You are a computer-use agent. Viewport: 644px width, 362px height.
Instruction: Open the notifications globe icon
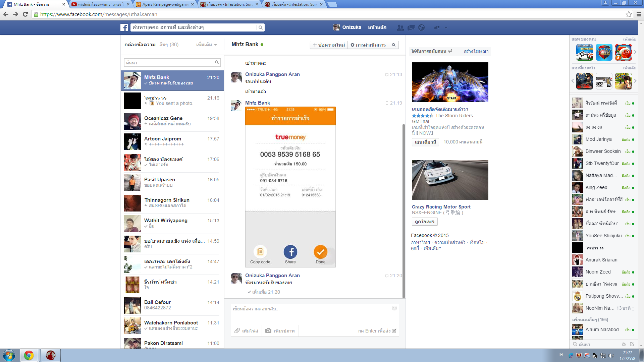tap(422, 27)
